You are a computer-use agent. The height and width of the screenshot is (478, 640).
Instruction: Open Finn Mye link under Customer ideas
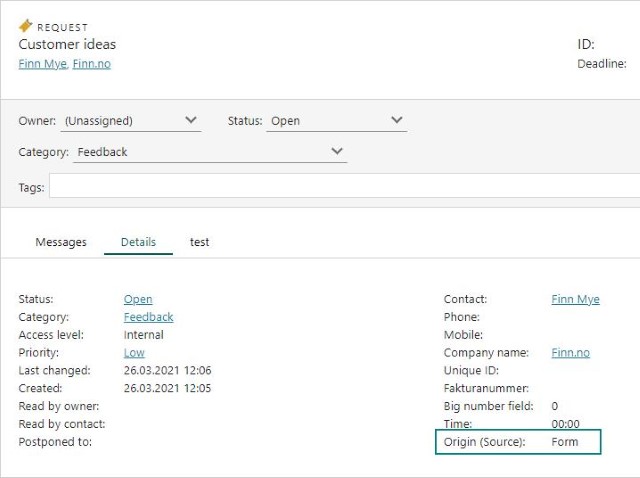[42, 64]
